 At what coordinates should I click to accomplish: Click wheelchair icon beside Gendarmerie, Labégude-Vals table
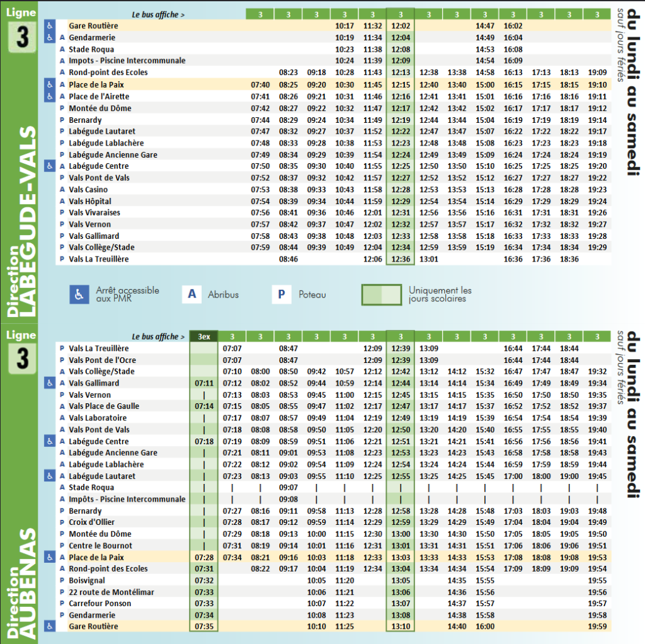coord(50,37)
